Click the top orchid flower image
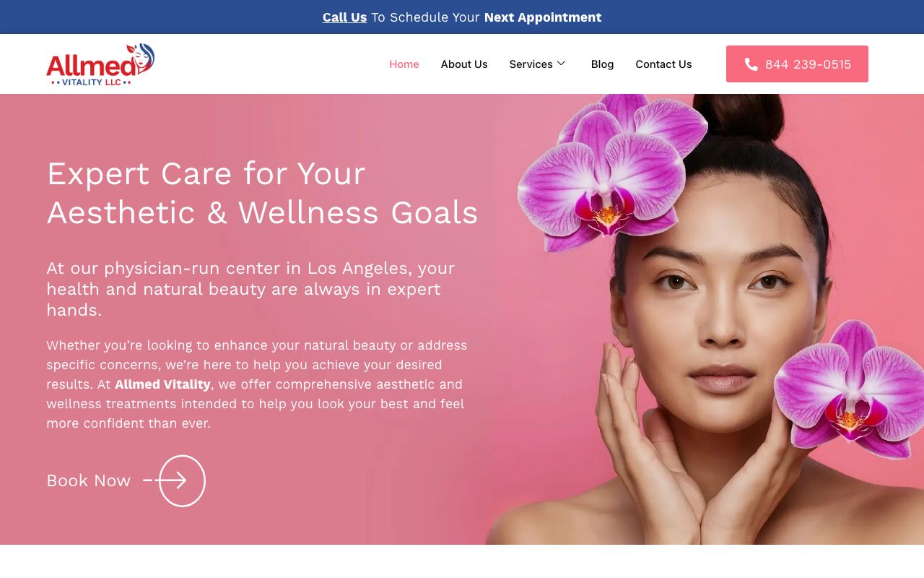924x578 pixels. pyautogui.click(x=612, y=173)
